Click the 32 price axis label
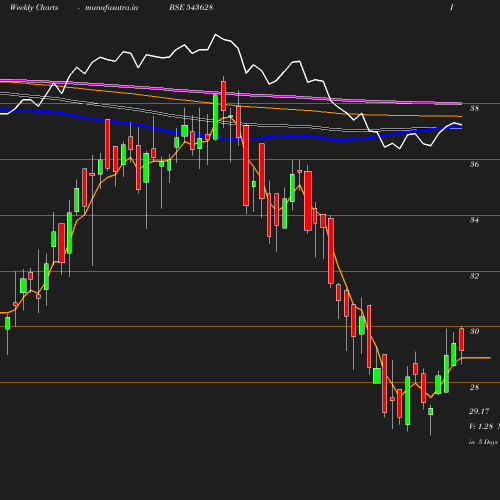The height and width of the screenshot is (500, 500). (474, 276)
